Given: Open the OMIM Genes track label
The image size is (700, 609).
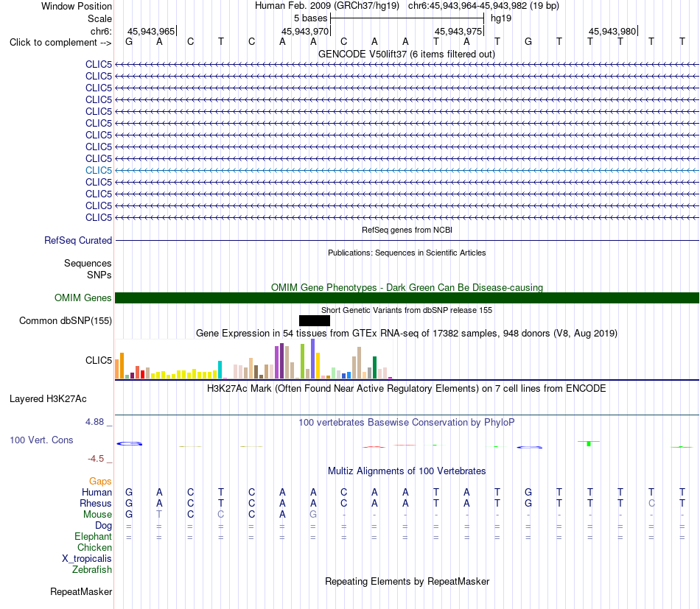Looking at the screenshot, I should coord(83,298).
